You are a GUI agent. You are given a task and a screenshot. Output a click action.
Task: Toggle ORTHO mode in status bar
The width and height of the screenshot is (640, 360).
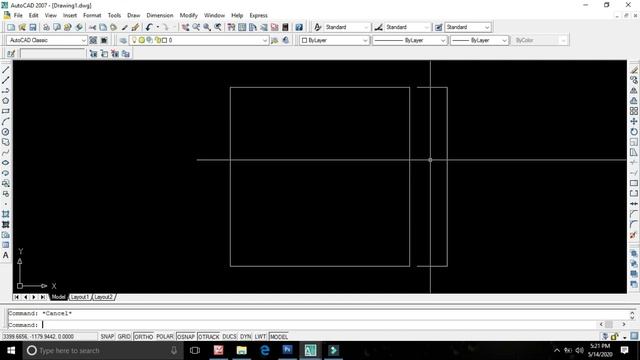click(144, 337)
